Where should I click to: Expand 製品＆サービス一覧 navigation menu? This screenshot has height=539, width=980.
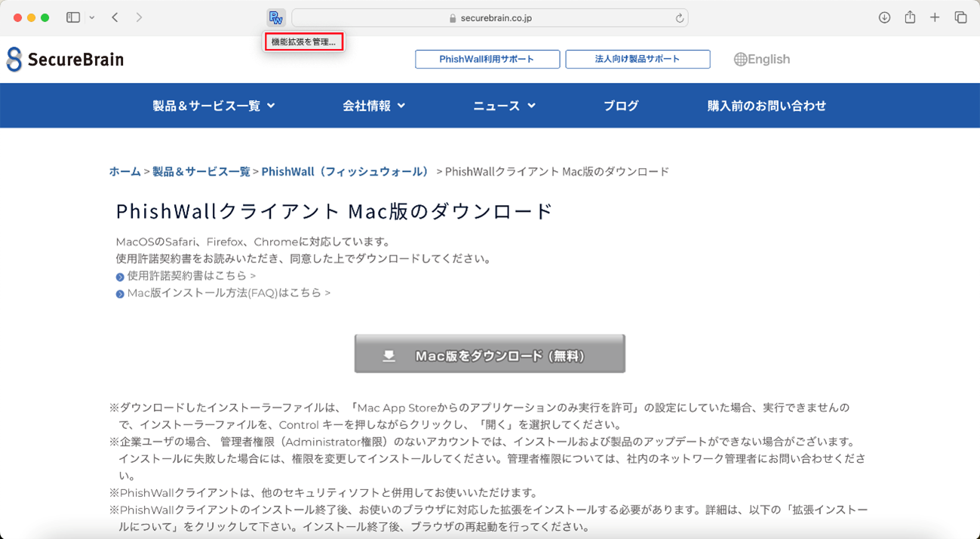tap(214, 106)
